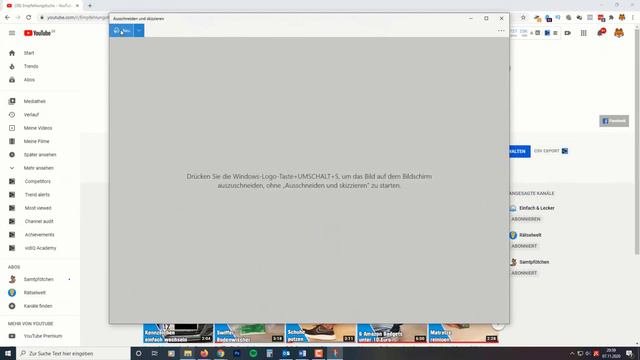Screen dimensions: 640x360
Task: Click the Facebook button on the channel banner
Action: tap(614, 121)
